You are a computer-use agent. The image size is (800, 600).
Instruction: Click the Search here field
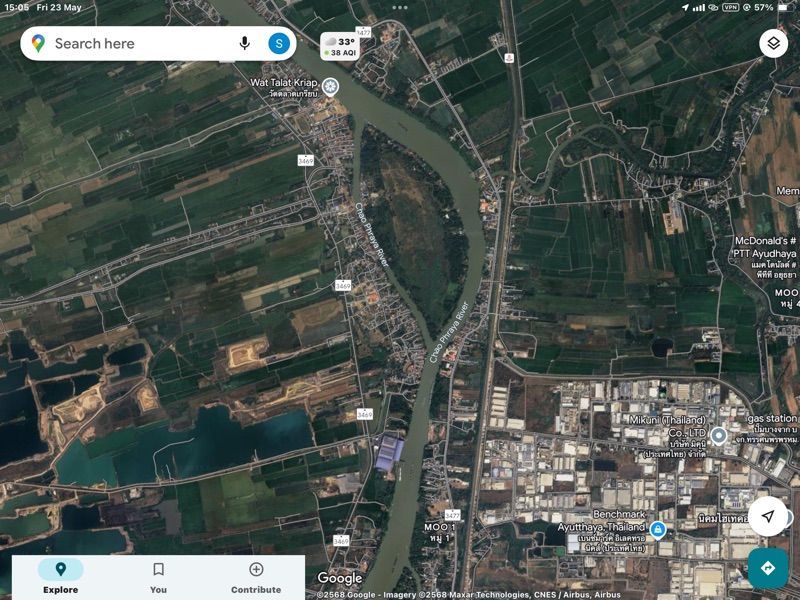tap(140, 43)
